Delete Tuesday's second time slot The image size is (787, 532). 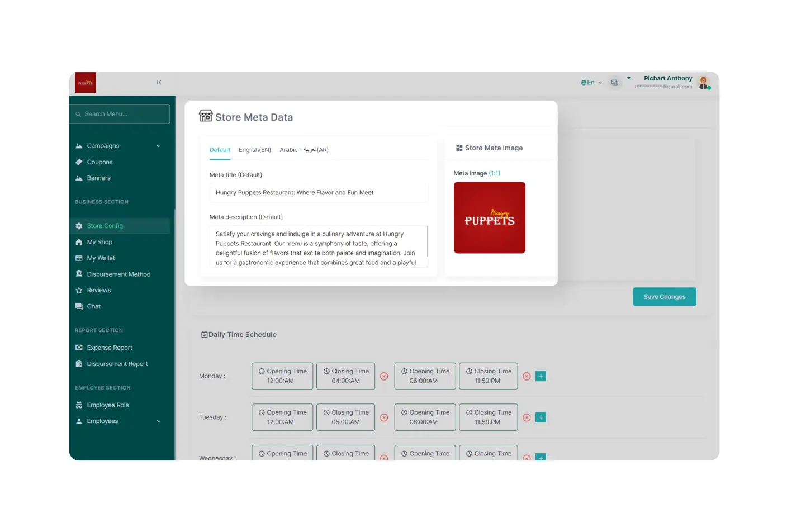(527, 417)
